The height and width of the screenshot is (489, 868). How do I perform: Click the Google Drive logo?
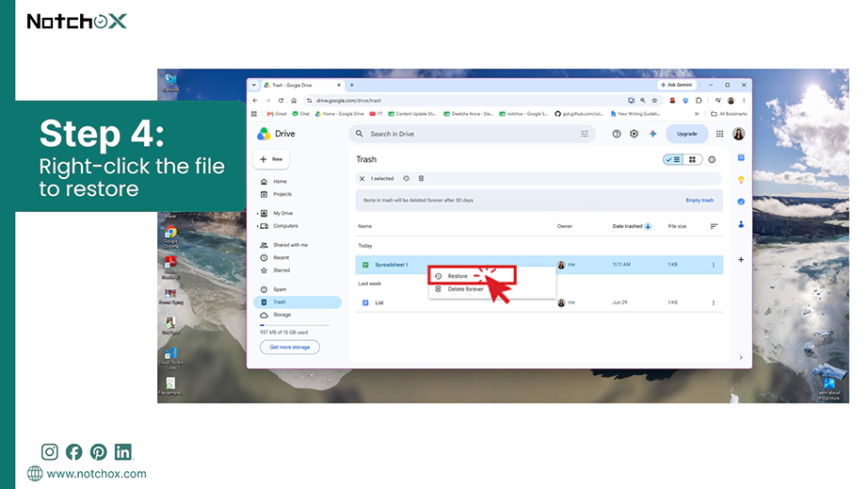click(x=264, y=134)
